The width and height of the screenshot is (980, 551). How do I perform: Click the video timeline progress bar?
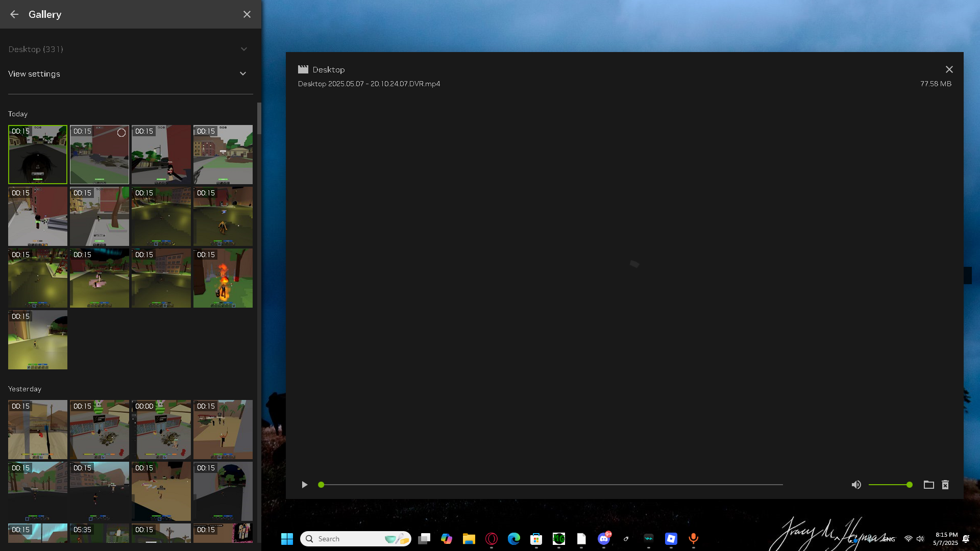tap(551, 485)
